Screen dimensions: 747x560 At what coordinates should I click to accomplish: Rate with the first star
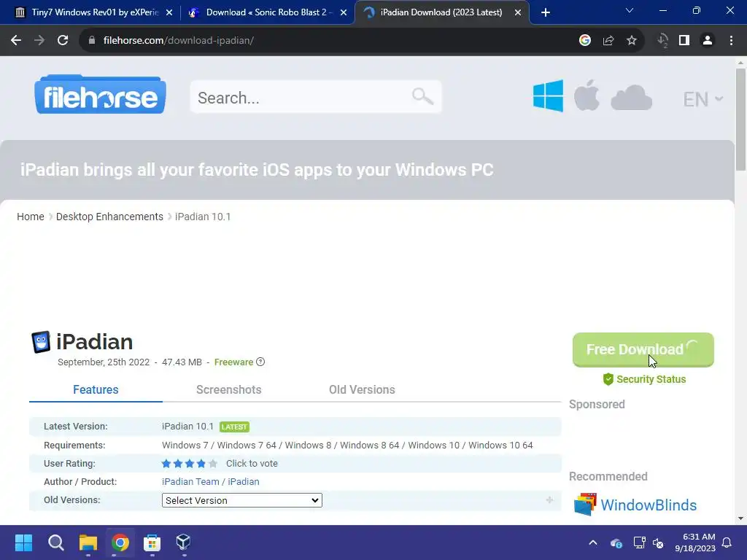pyautogui.click(x=166, y=463)
